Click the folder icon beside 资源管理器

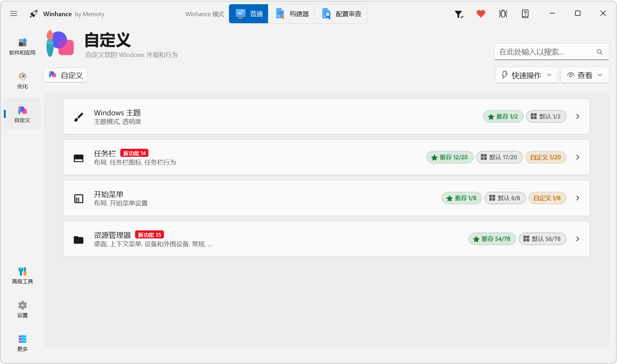click(79, 240)
